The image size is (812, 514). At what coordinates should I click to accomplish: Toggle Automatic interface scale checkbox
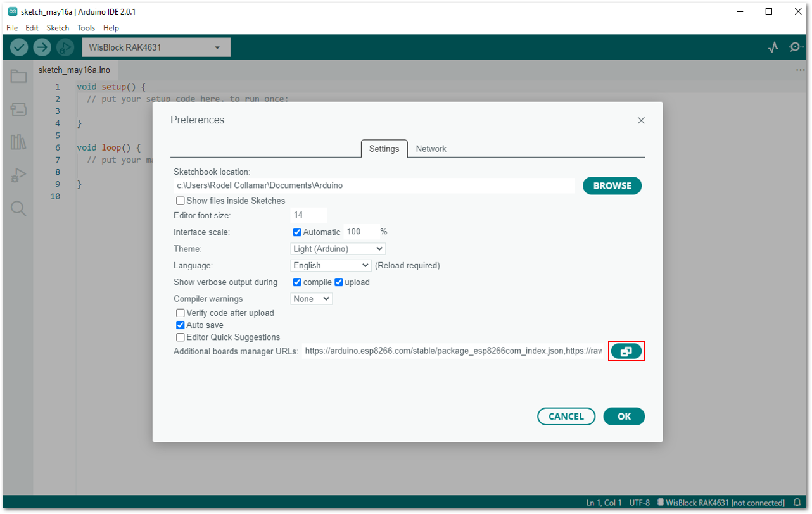click(297, 232)
